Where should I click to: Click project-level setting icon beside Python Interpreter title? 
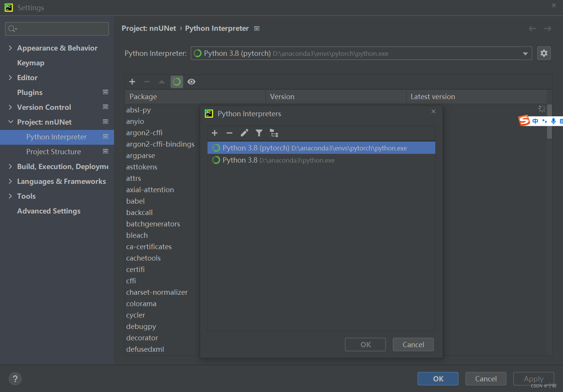click(x=257, y=28)
